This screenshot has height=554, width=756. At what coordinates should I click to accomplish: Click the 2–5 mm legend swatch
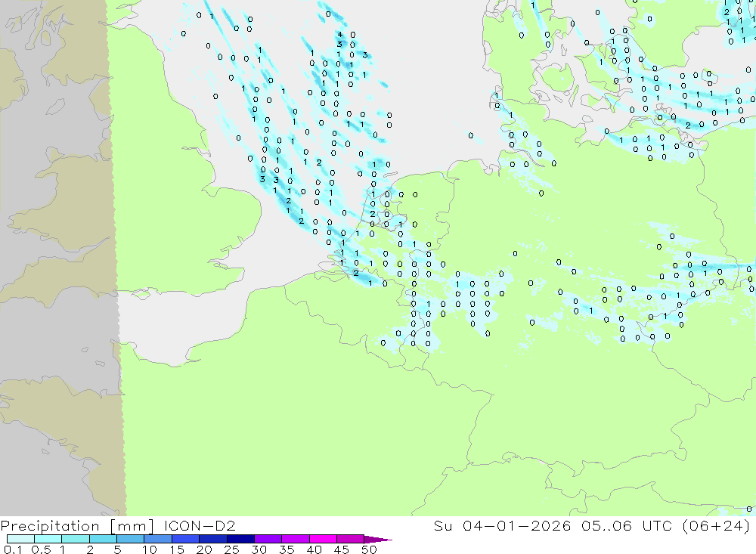point(103,539)
